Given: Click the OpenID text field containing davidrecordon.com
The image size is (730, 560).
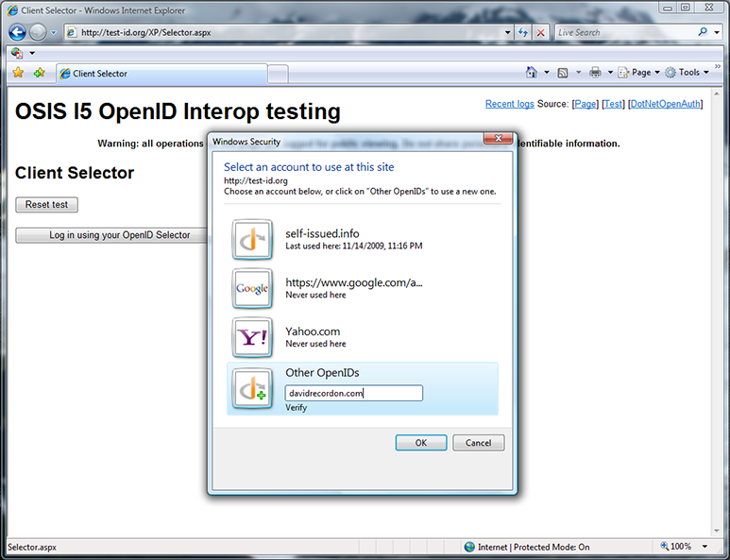Looking at the screenshot, I should pyautogui.click(x=353, y=393).
